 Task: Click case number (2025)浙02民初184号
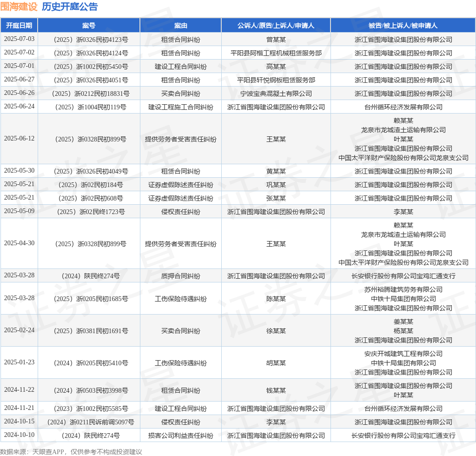click(x=91, y=185)
